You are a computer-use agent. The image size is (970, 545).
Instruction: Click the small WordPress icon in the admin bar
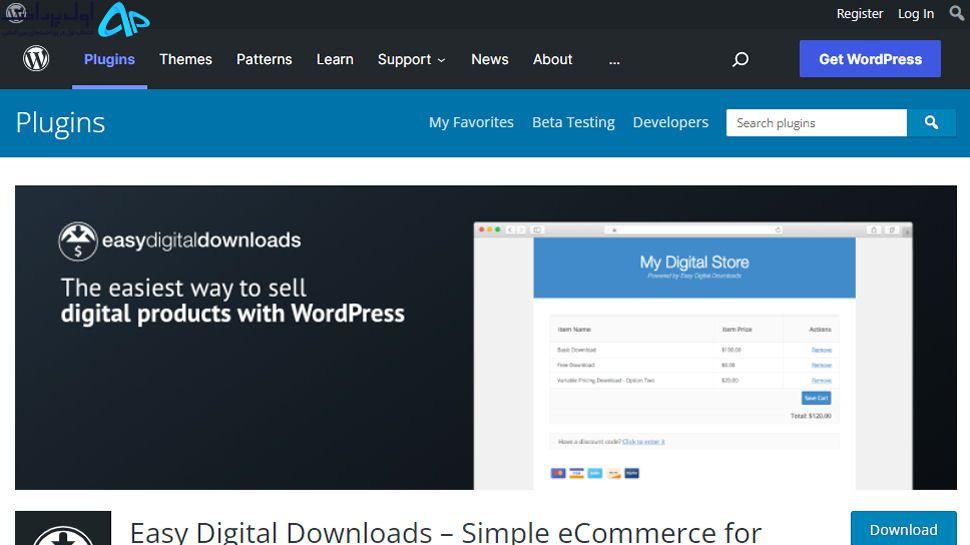click(15, 12)
